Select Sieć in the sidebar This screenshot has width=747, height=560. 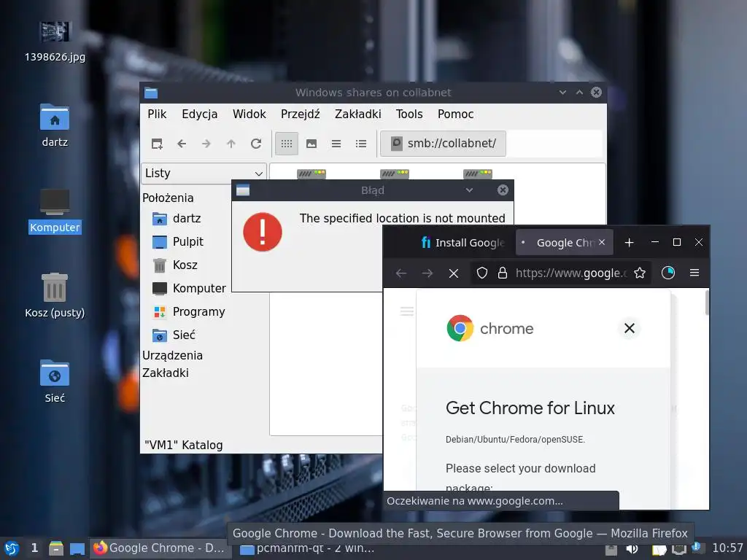pyautogui.click(x=184, y=335)
